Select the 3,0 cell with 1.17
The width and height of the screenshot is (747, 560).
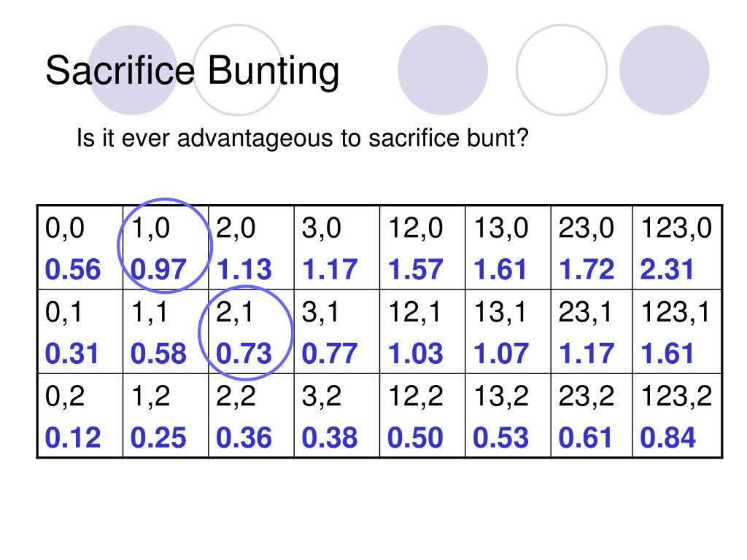[337, 248]
